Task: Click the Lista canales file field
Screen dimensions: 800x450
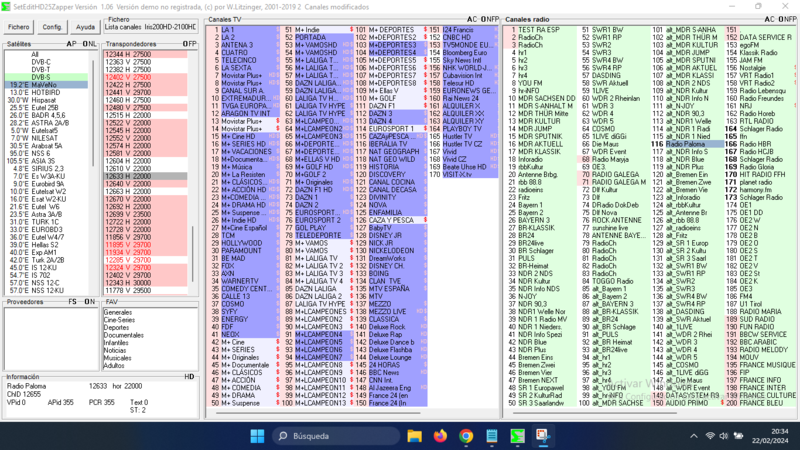Action: [x=151, y=27]
